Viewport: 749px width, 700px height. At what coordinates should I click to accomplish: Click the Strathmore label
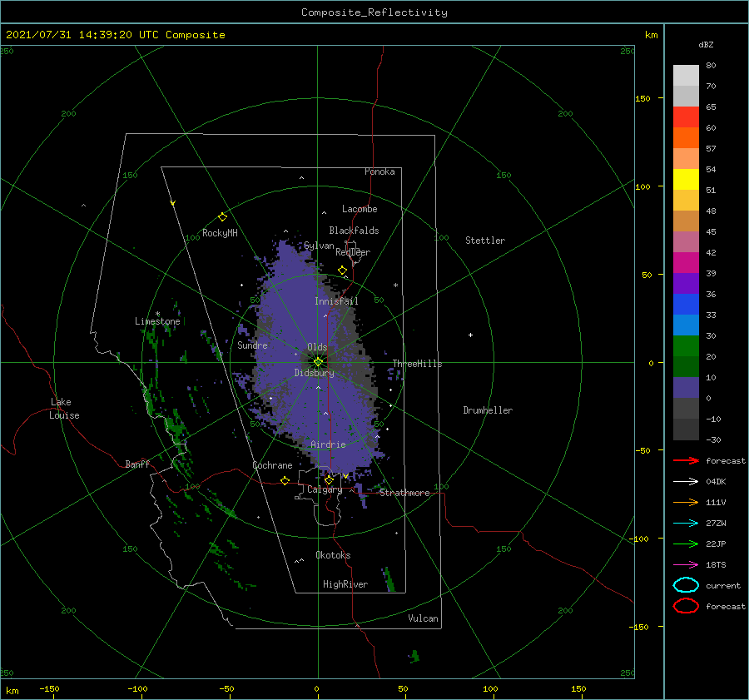[x=404, y=493]
